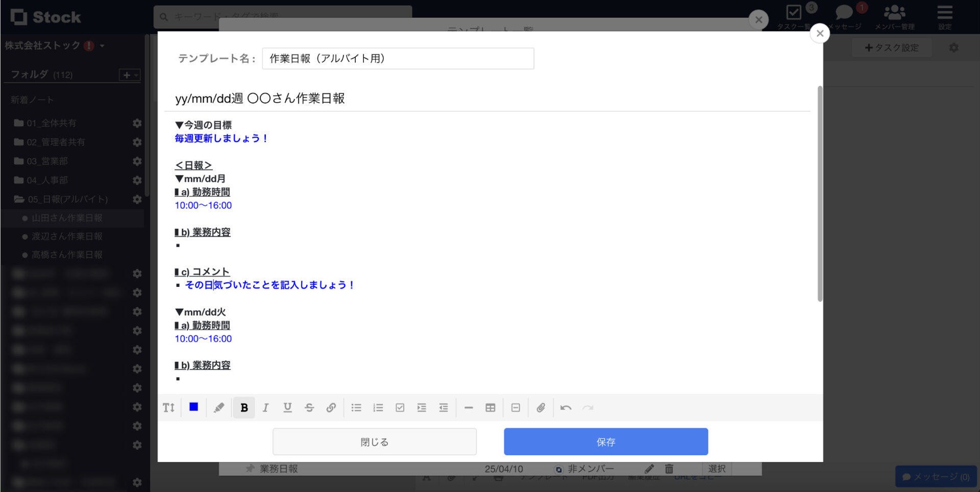The width and height of the screenshot is (980, 492).
Task: Open 高橋さん作業日報 note
Action: 67,255
